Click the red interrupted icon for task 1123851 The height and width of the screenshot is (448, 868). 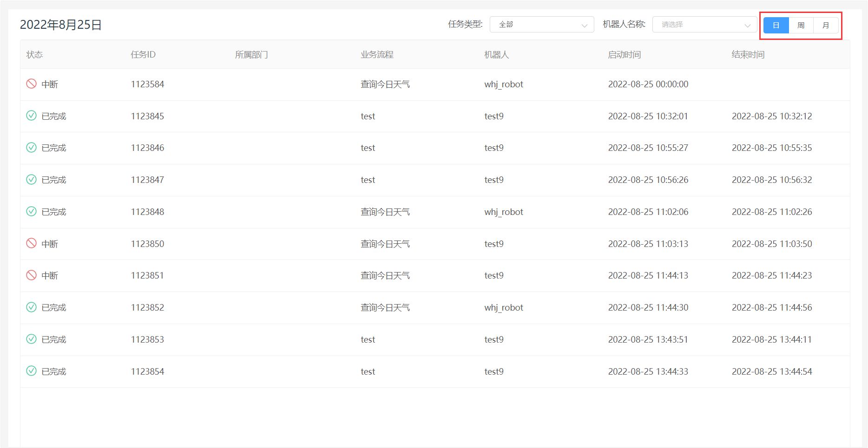point(31,275)
